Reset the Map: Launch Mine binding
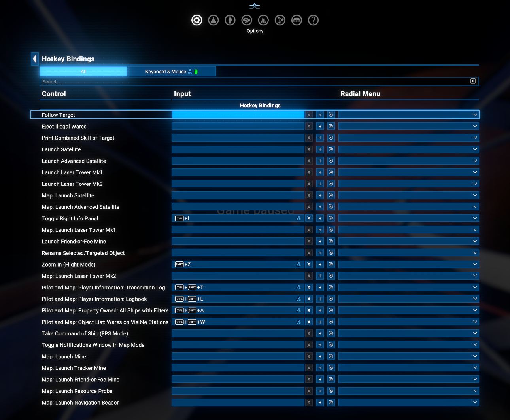 point(331,356)
